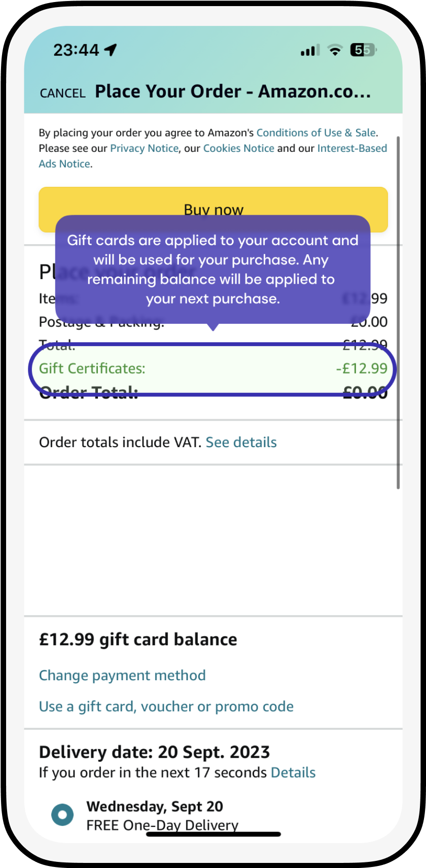This screenshot has width=426, height=868.
Task: Open delivery Details link
Action: (293, 773)
